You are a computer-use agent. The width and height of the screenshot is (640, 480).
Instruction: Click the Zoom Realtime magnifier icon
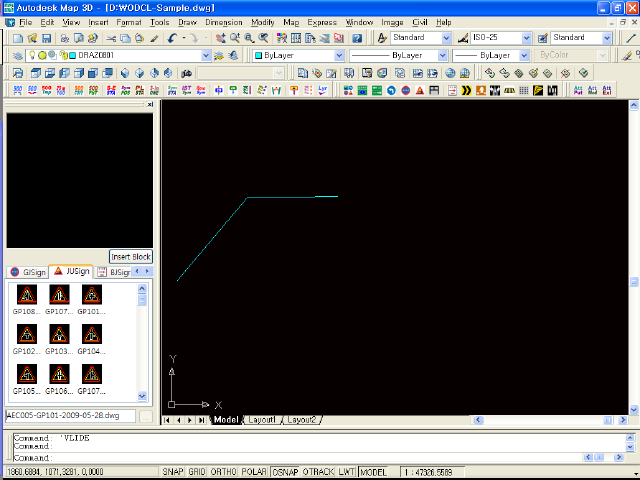click(235, 38)
